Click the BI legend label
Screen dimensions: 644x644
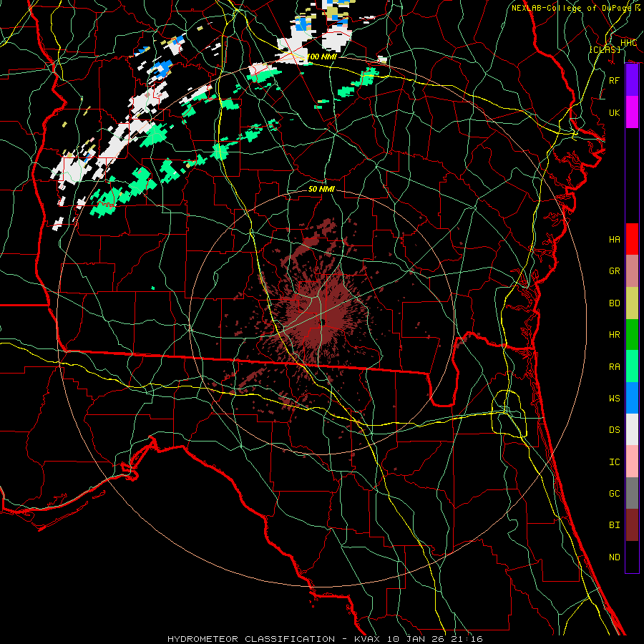(x=615, y=525)
